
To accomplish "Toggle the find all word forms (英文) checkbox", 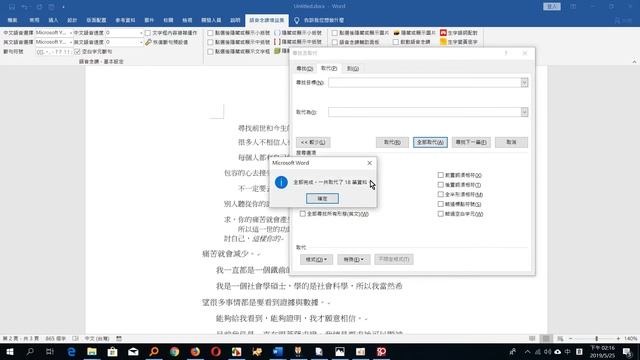I will [x=302, y=213].
